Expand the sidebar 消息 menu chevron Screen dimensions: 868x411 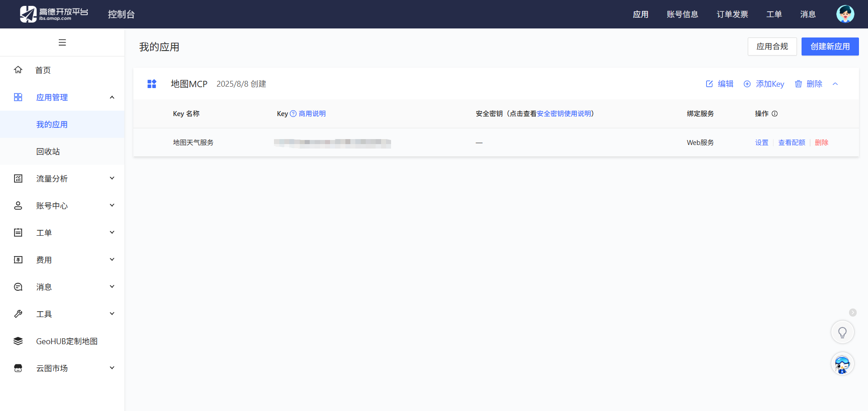112,287
